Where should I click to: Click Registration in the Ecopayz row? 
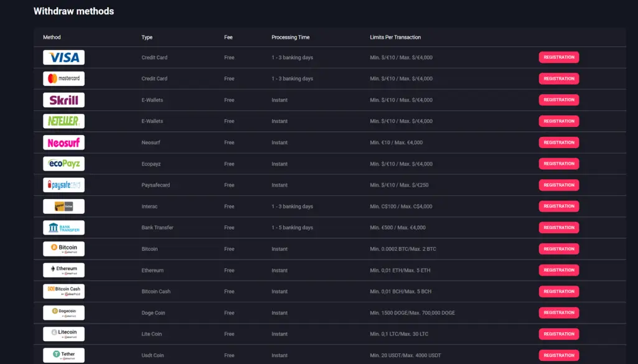559,164
